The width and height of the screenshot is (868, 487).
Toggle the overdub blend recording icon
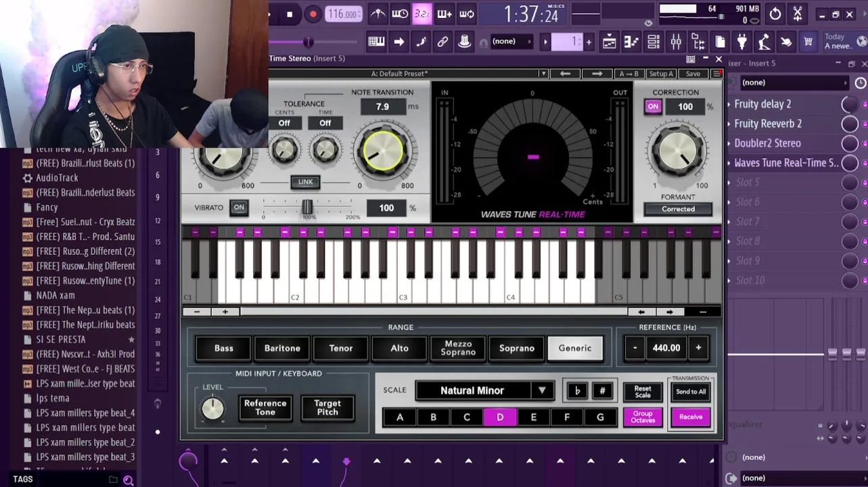click(444, 14)
